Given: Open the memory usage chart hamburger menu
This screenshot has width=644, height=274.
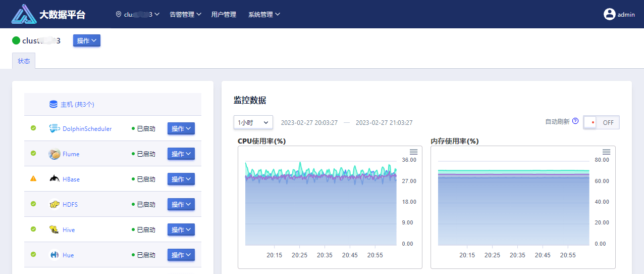Looking at the screenshot, I should click(x=607, y=152).
